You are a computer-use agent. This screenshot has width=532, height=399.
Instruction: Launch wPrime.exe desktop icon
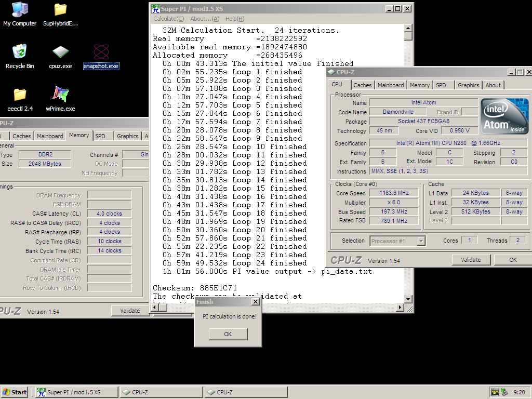(x=60, y=99)
